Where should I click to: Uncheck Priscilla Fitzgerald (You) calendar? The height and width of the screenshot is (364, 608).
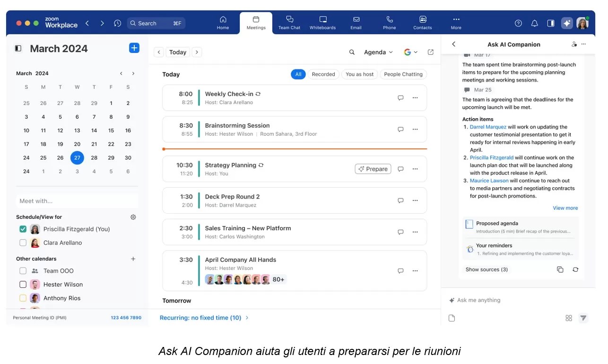click(x=23, y=229)
